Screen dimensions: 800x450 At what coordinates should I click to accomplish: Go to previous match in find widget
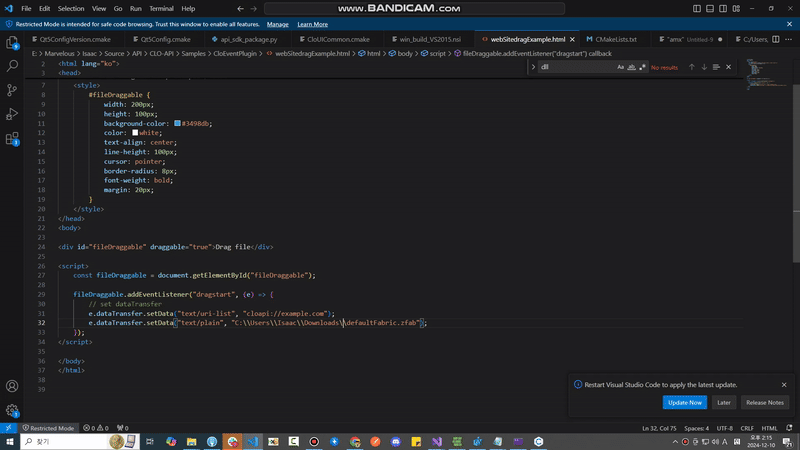click(691, 67)
